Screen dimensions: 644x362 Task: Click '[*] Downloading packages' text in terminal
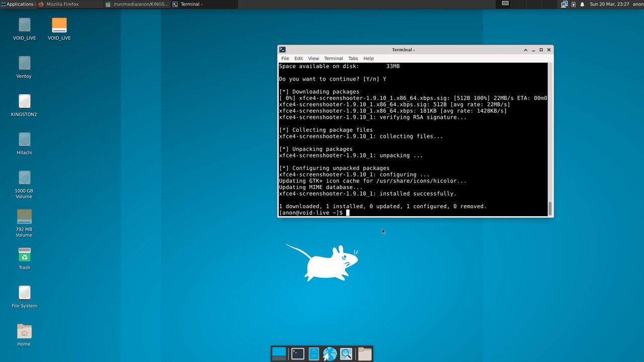(319, 92)
